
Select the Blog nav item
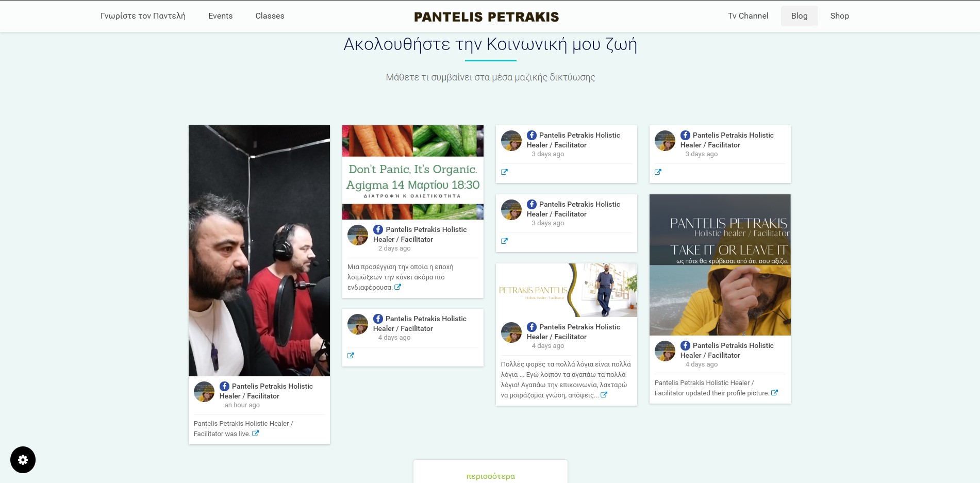[x=799, y=16]
